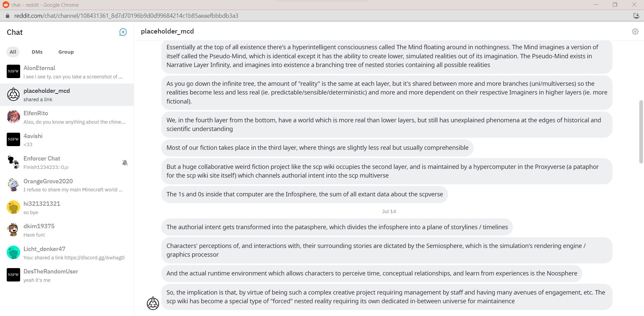Open AlonEternal's NSFW avatar
This screenshot has width=644, height=316.
coord(13,71)
